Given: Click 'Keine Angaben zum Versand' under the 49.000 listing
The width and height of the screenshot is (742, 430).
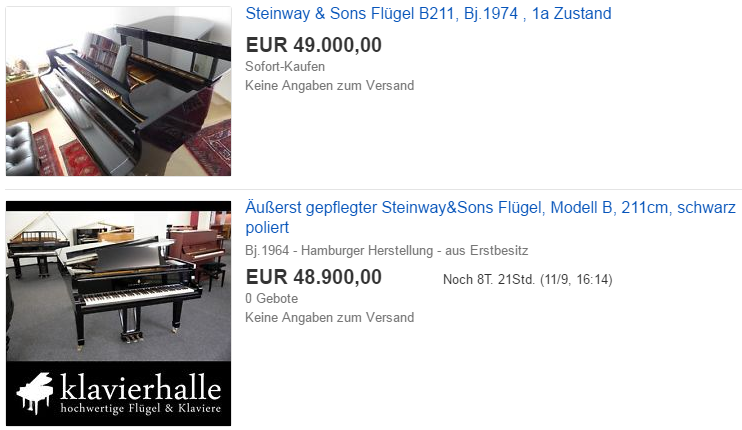Looking at the screenshot, I should coord(329,86).
